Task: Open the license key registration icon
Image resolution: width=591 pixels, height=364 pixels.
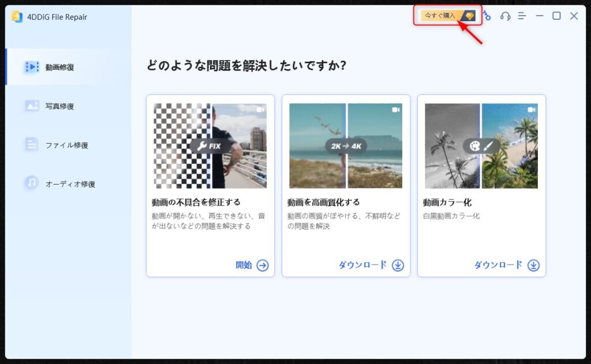Action: [x=488, y=16]
